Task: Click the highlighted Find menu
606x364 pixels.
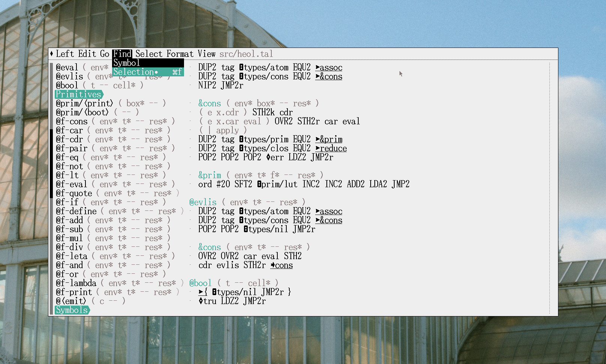Action: point(122,54)
